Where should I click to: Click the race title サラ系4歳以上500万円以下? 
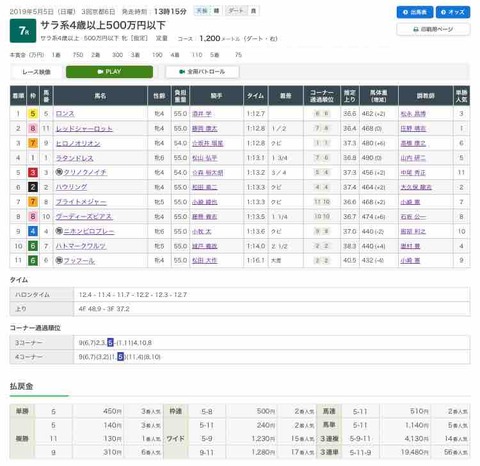point(103,25)
